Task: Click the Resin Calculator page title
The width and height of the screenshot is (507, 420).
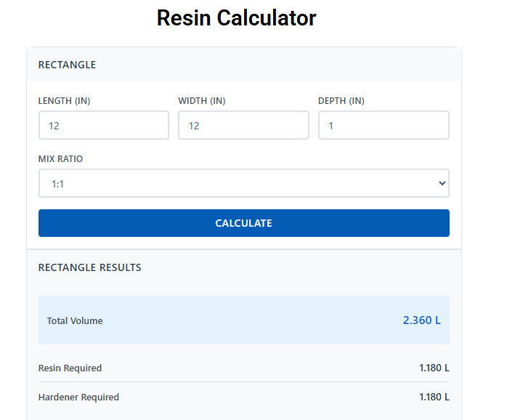Action: tap(236, 18)
